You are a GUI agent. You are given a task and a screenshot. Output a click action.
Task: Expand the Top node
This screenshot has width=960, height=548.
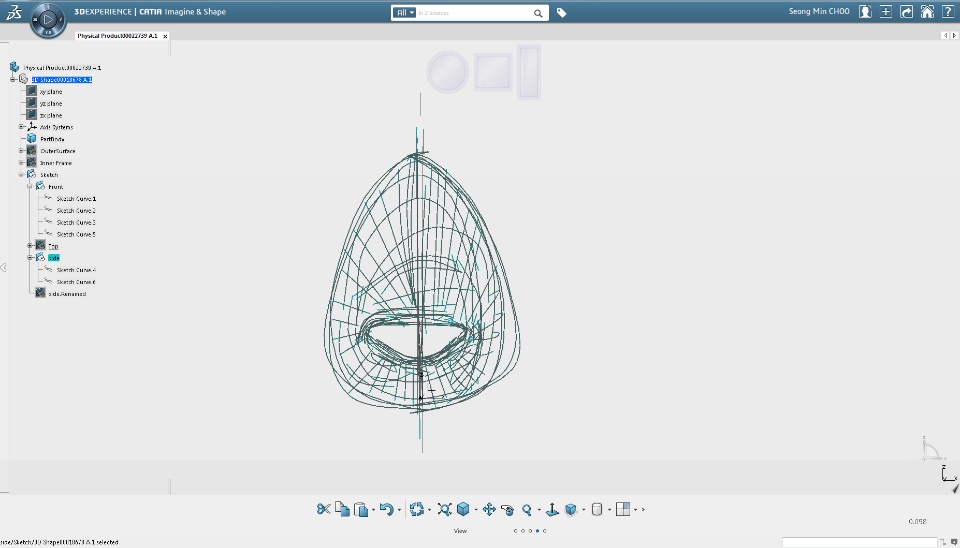30,246
